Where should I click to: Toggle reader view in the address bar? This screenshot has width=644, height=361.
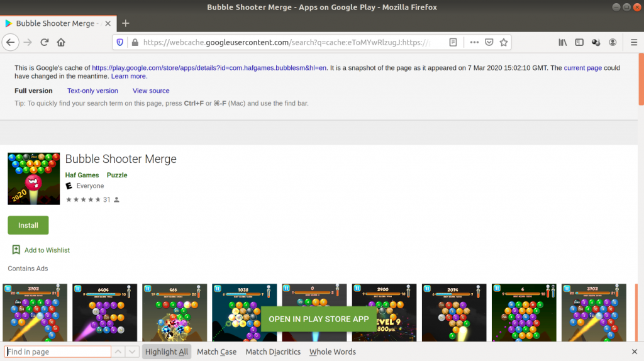[x=453, y=42]
